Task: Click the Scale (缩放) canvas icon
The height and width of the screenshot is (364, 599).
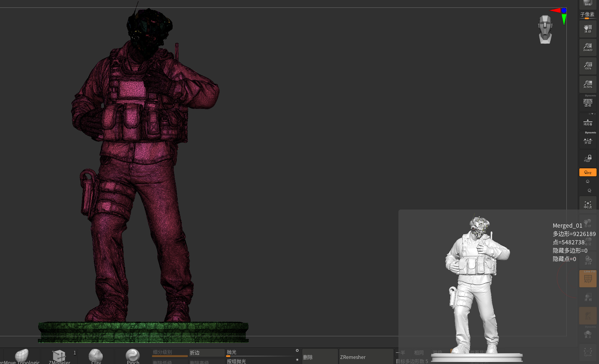Action: 588,241
